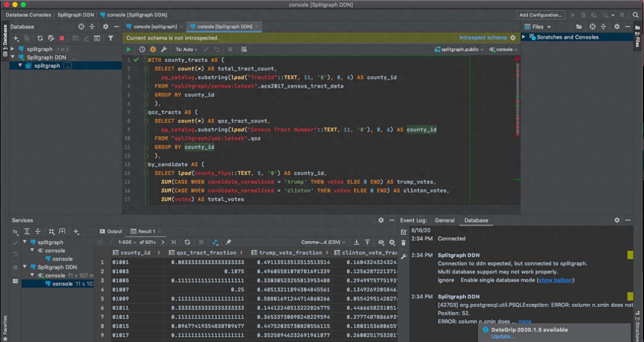
Task: Open Search Everywhere magnifier icon
Action: pos(635,15)
